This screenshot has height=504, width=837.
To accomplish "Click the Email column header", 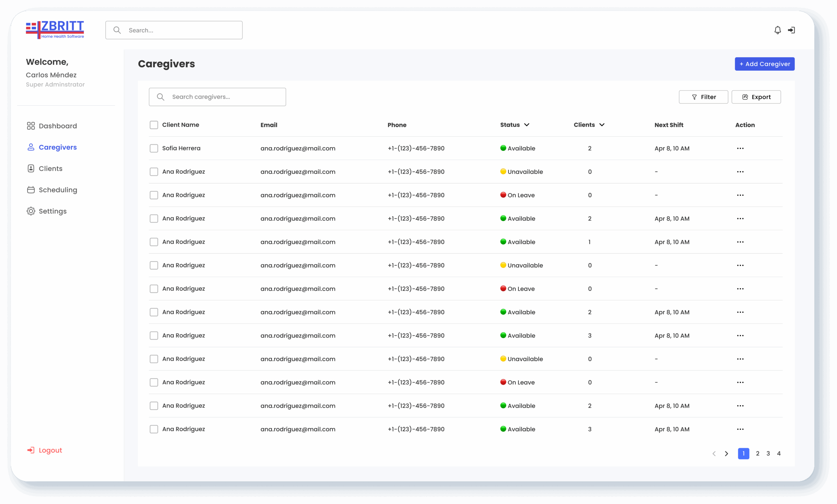I will (x=269, y=125).
